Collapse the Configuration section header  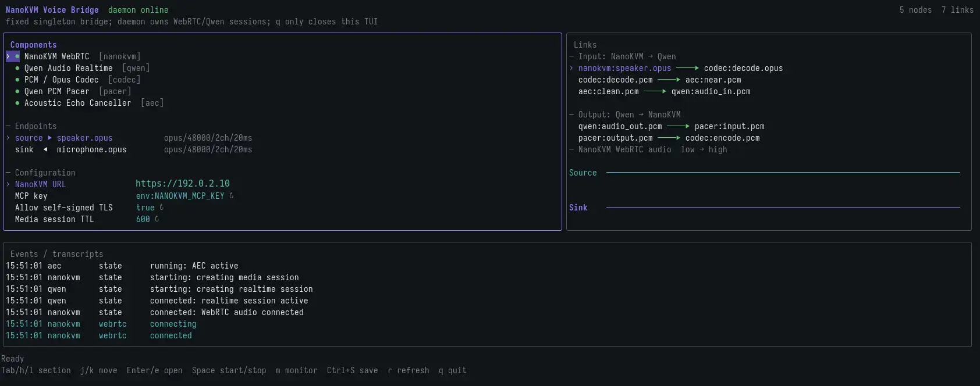(x=41, y=173)
